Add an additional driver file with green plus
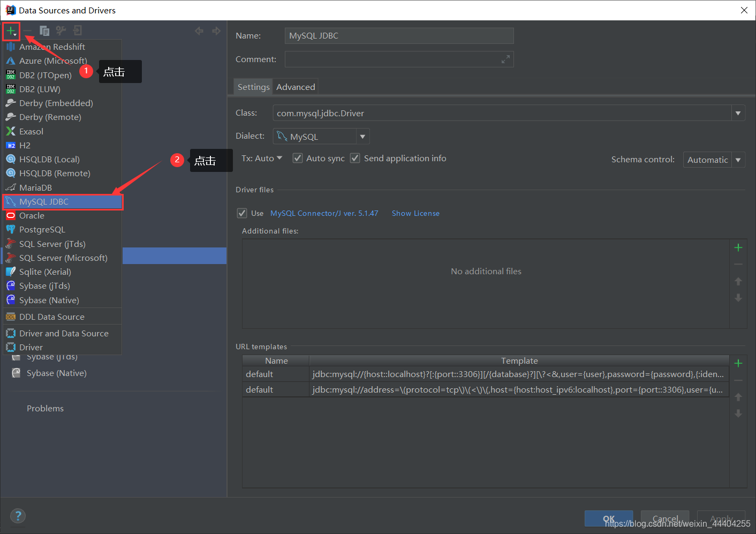 click(738, 247)
